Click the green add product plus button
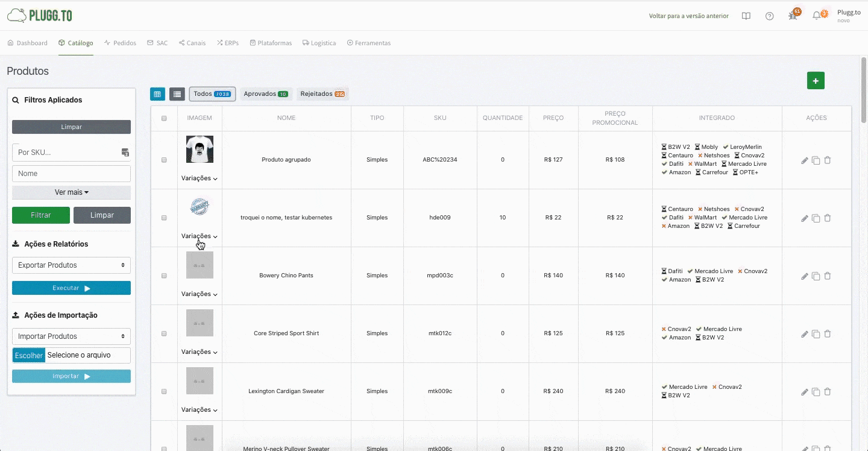Screen dimensions: 868x451 pos(816,81)
